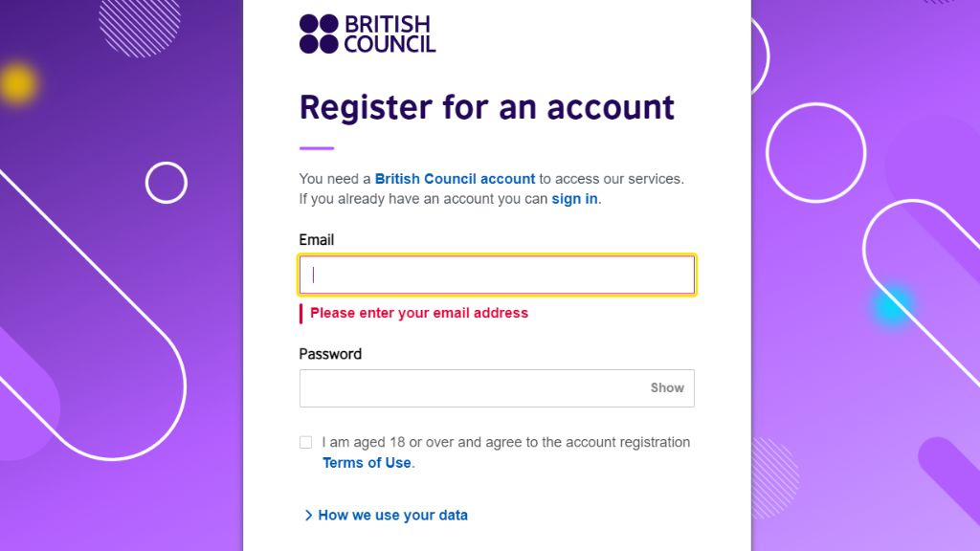The image size is (980, 551).
Task: Click the British Council logo wordmark
Action: coord(389,34)
